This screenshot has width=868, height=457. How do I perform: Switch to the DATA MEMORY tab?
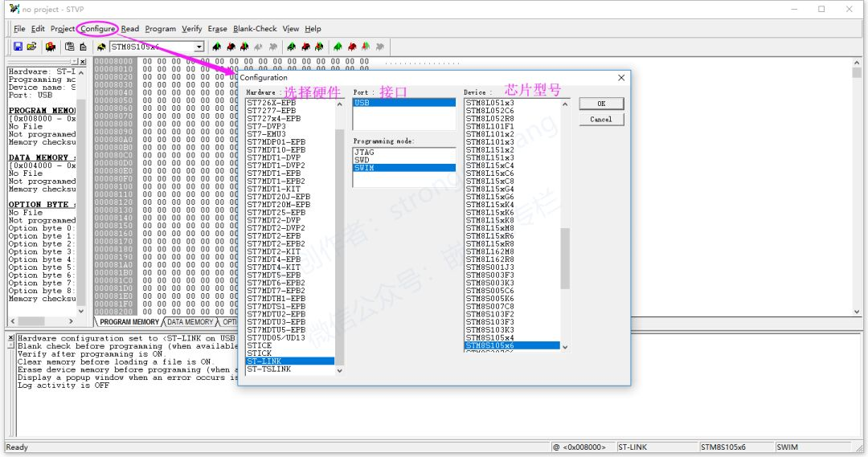tap(190, 322)
